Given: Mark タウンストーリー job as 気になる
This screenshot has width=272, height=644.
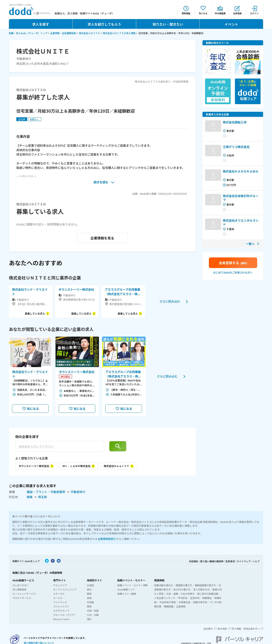Looking at the screenshot, I should [x=77, y=409].
